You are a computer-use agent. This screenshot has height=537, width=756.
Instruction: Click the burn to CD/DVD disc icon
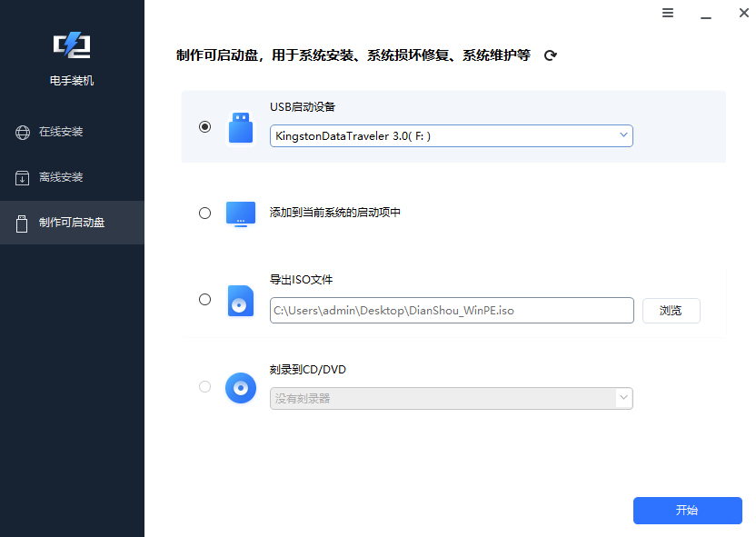[x=241, y=388]
